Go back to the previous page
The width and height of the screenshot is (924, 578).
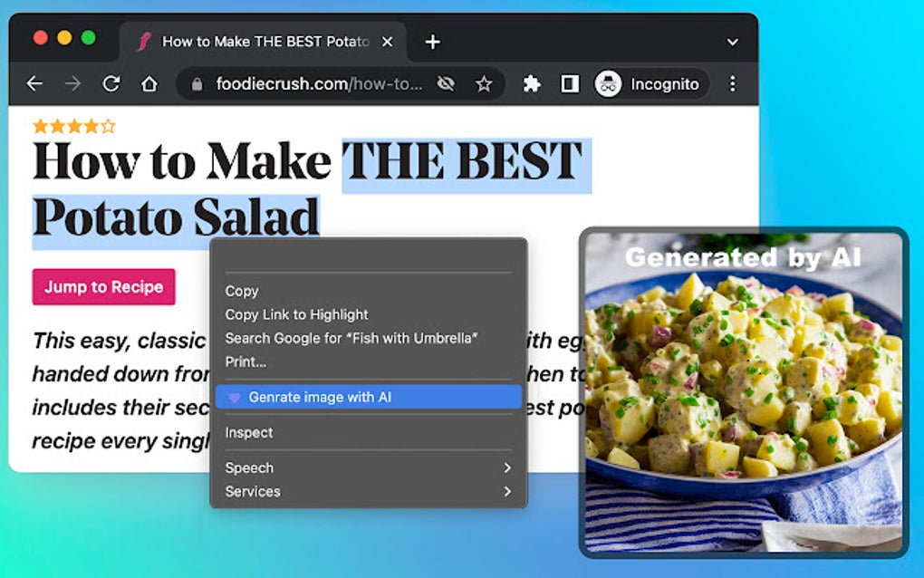pos(34,83)
